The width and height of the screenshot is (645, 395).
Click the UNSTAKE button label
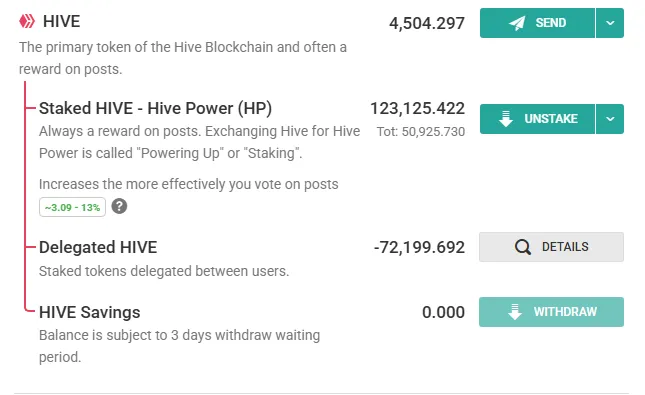click(x=551, y=119)
